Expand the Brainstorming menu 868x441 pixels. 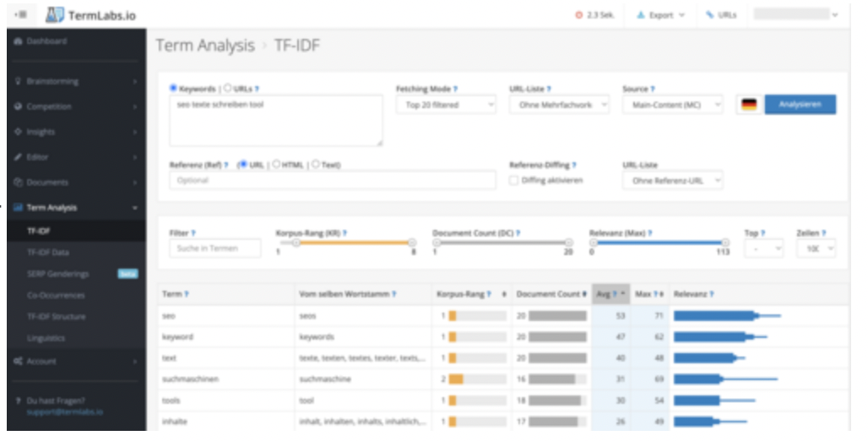click(76, 81)
